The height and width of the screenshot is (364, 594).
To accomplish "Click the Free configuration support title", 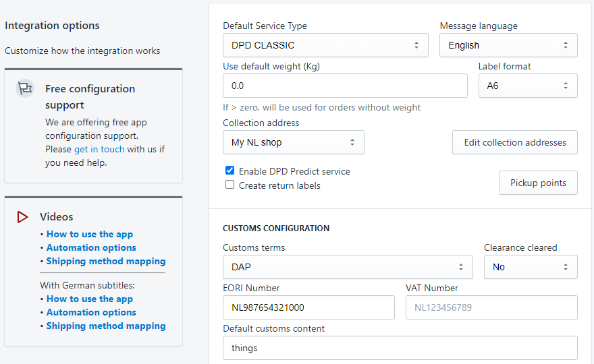I will (90, 97).
